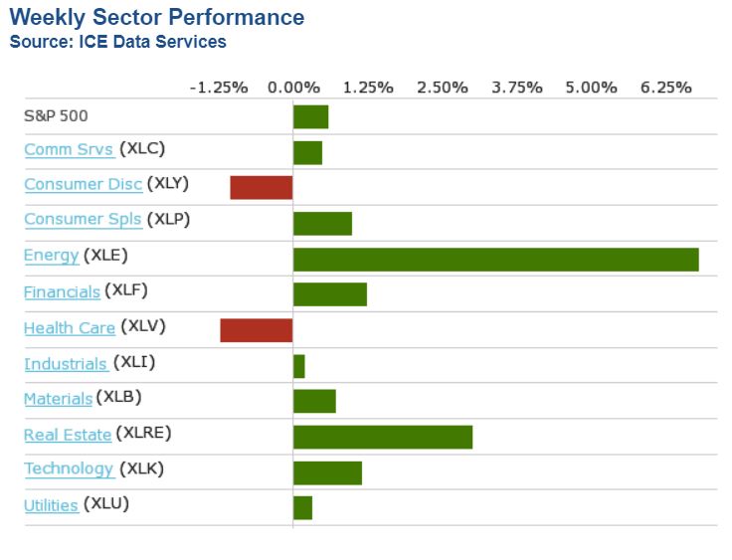Select the green Real Estate bar
This screenshot has width=732, height=560.
click(382, 437)
